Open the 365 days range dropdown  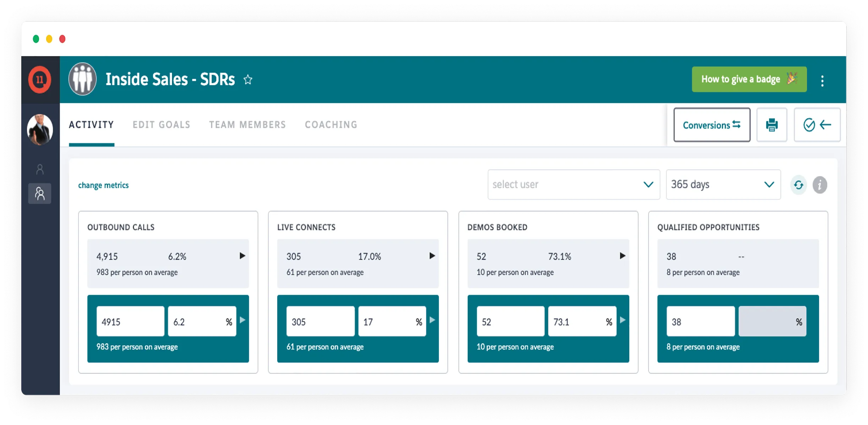723,185
